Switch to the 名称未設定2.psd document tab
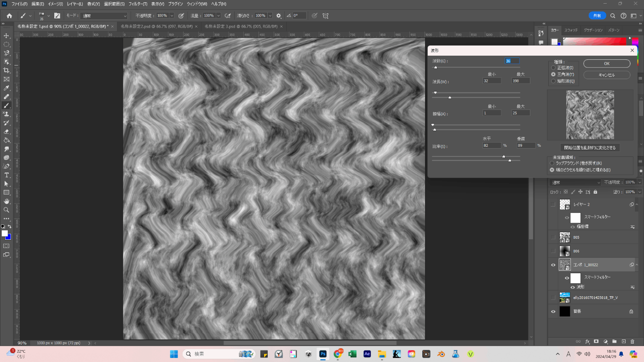644x362 pixels. [x=156, y=27]
